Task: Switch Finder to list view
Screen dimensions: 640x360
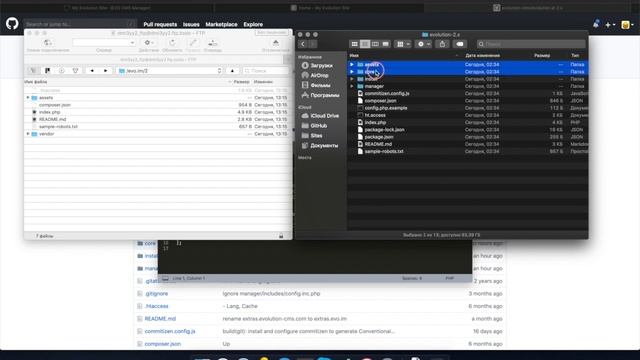Action: 365,44
